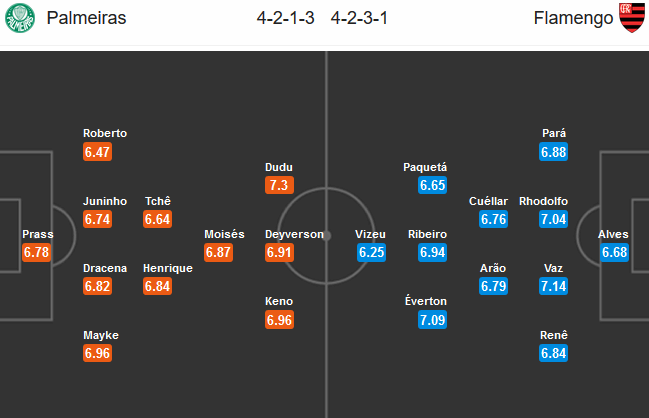The width and height of the screenshot is (649, 418).
Task: Open the Flamengo team name link
Action: point(573,18)
